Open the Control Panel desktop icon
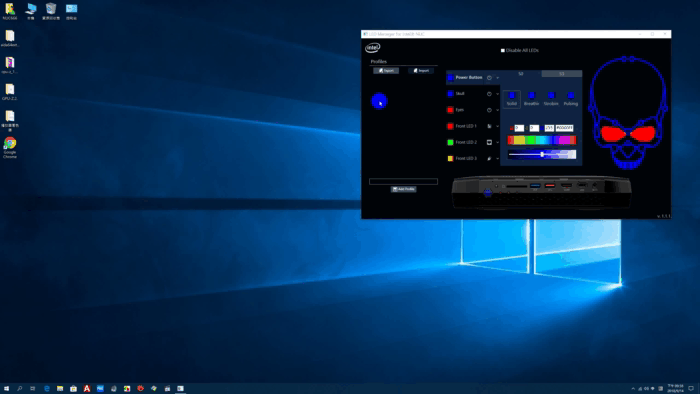Viewport: 700px width, 394px height. 71,12
